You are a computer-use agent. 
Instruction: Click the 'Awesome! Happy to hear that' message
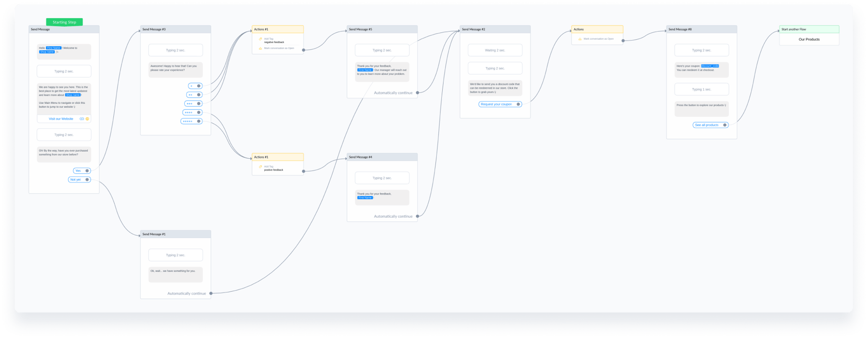(x=176, y=70)
